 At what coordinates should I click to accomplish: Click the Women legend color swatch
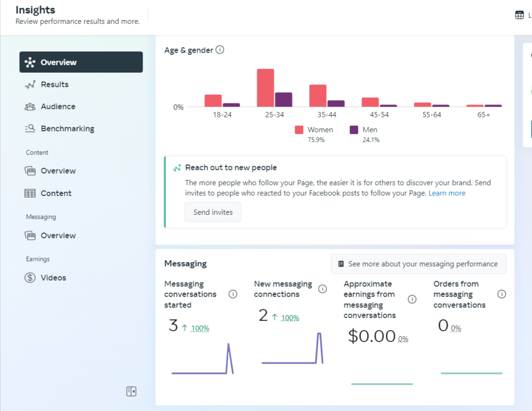tap(299, 130)
